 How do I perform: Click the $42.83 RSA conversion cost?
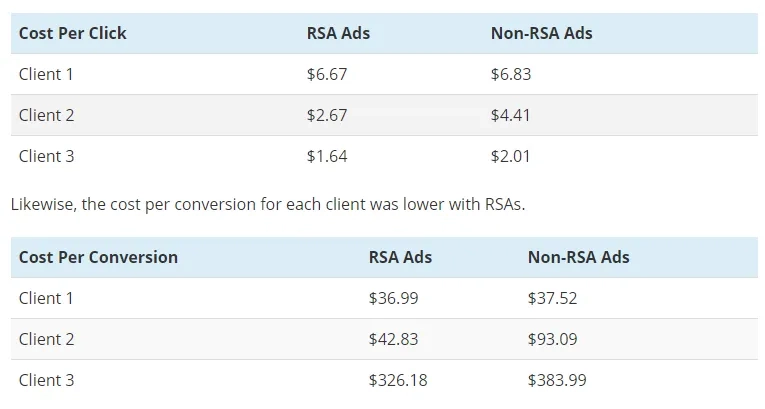[393, 339]
